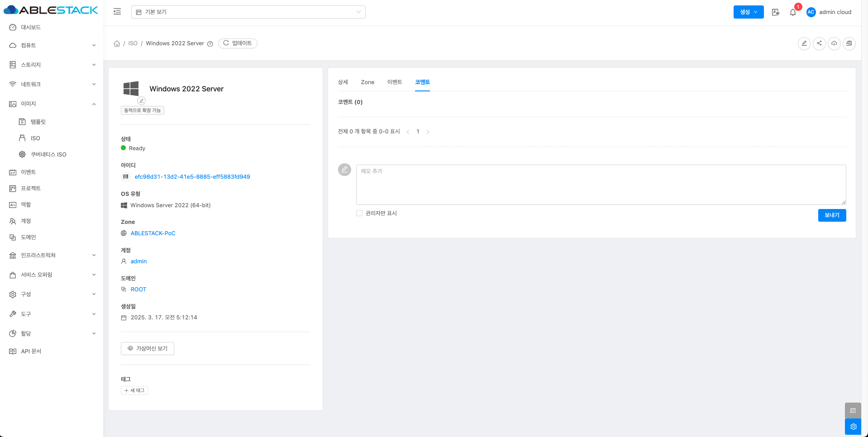Open the 기본 보기 view dropdown
Screen dimensions: 868x437
coord(248,12)
